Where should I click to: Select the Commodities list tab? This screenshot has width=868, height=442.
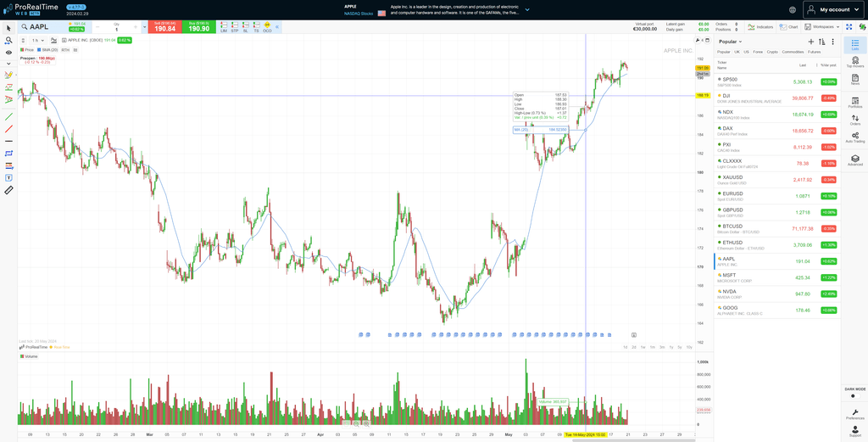793,52
